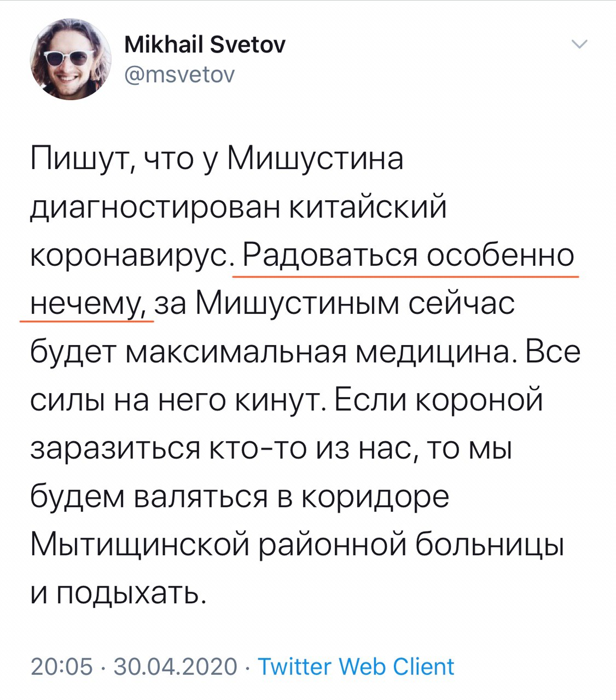Open the Mikhail Svetov display name

(x=205, y=45)
